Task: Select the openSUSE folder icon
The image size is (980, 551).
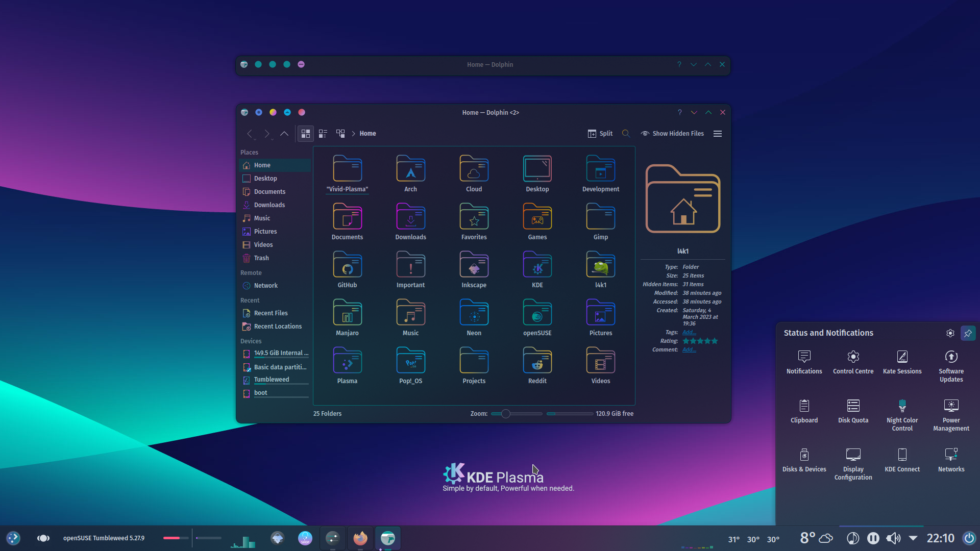Action: pyautogui.click(x=537, y=312)
